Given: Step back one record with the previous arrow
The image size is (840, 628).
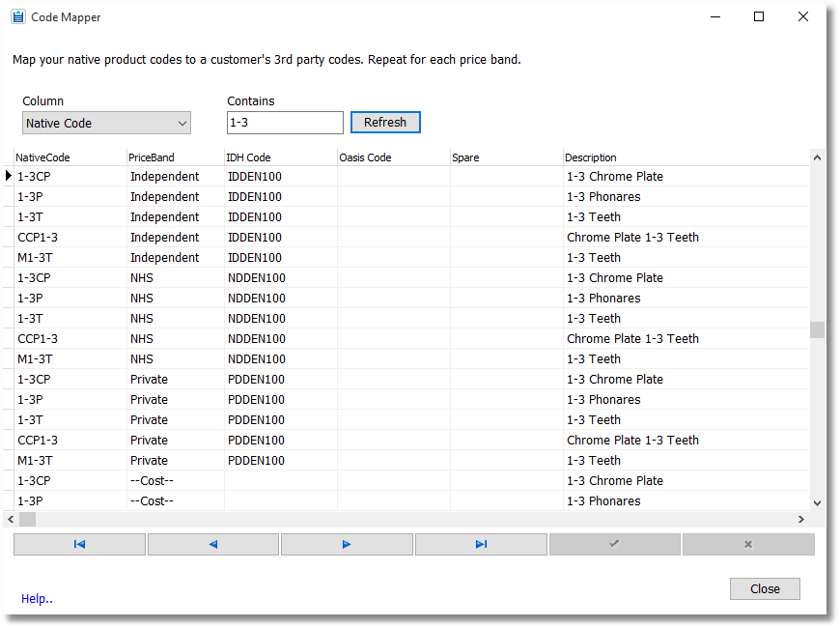Looking at the screenshot, I should (212, 544).
